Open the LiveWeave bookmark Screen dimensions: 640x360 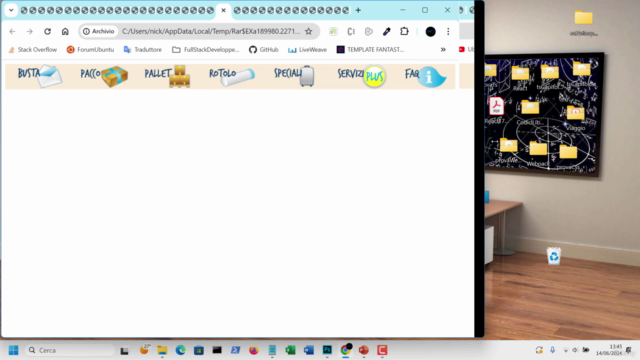307,49
